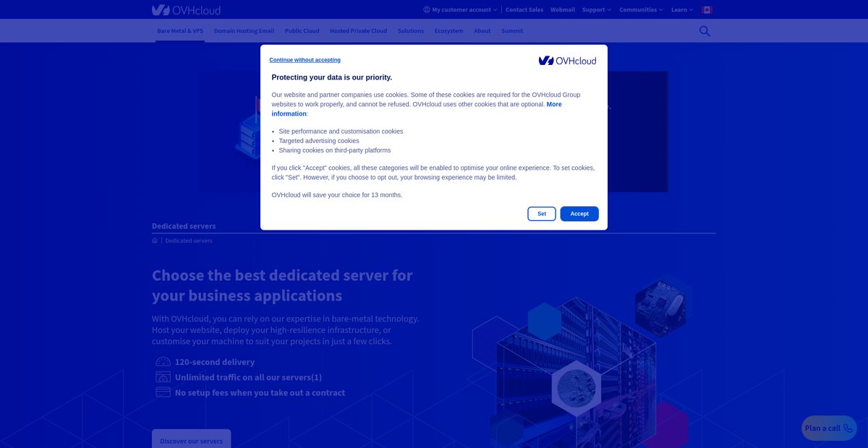Click the Dedicated servers section heading
Image resolution: width=868 pixels, height=448 pixels.
[184, 226]
